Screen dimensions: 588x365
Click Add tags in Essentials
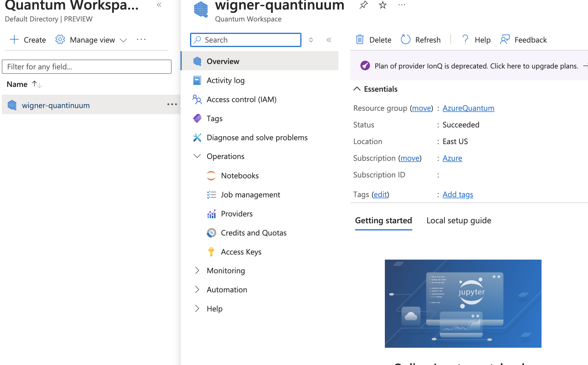click(x=458, y=194)
